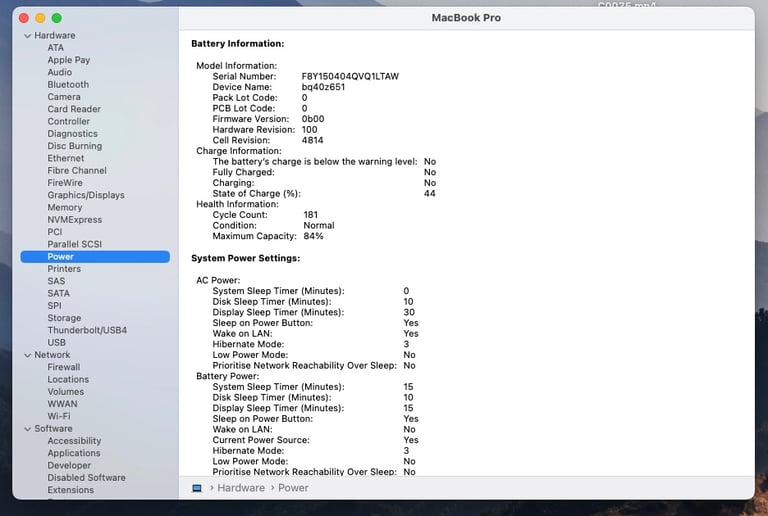The height and width of the screenshot is (516, 768).
Task: Click the Hardware section label
Action: point(55,35)
